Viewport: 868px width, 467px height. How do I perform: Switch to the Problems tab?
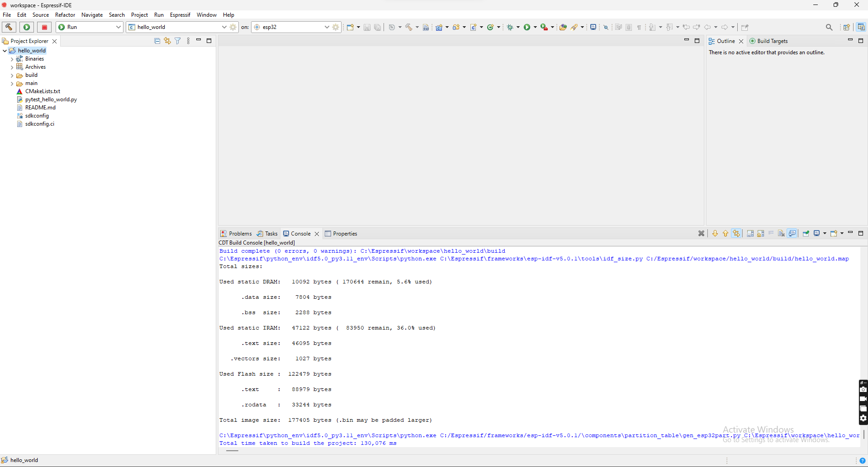(x=236, y=234)
